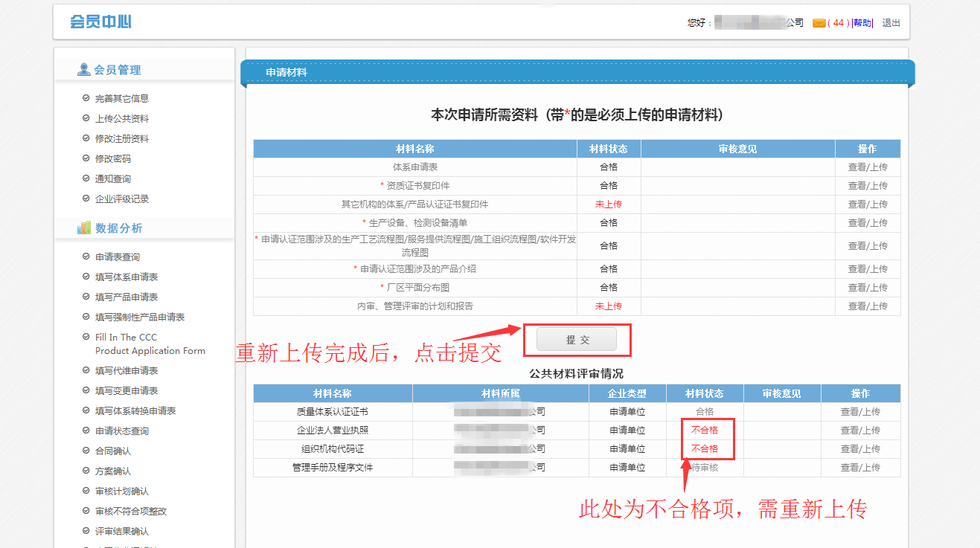This screenshot has width=980, height=548.
Task: Click 查看/上传 for 组织机构代码证
Action: coord(860,448)
